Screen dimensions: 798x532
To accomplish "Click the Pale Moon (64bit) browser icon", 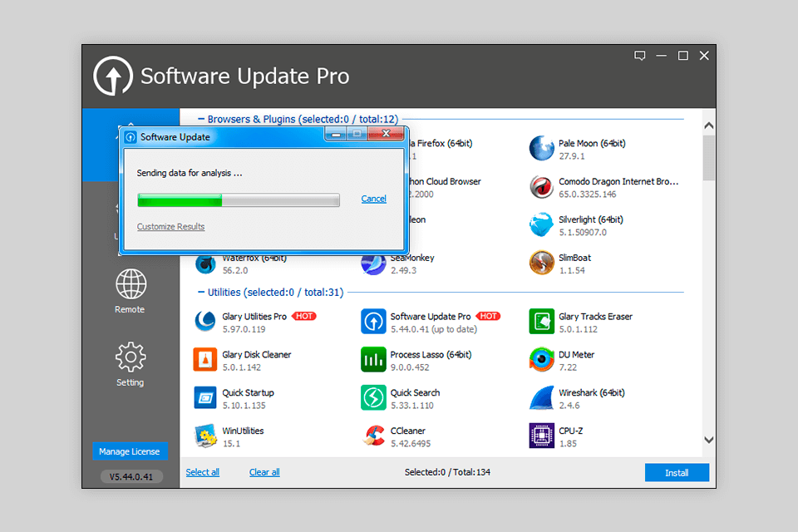I will [541, 149].
